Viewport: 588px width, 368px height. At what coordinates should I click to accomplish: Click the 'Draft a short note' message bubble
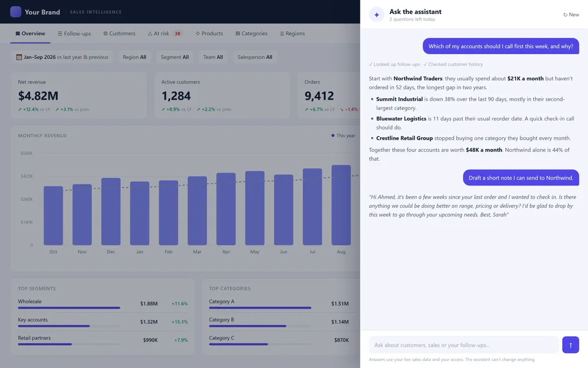pos(521,178)
